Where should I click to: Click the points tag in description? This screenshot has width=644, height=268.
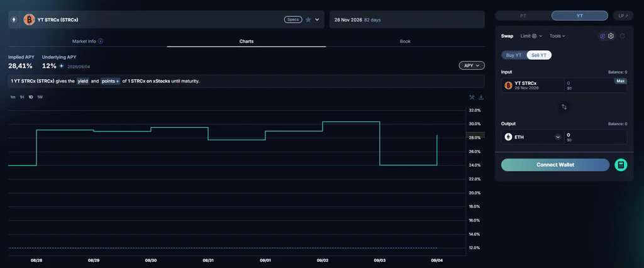(x=111, y=81)
